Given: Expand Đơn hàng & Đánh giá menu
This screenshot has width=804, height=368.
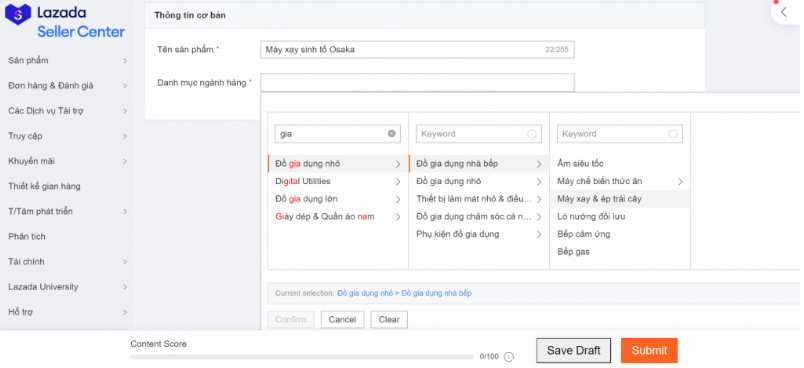Looking at the screenshot, I should coord(67,86).
